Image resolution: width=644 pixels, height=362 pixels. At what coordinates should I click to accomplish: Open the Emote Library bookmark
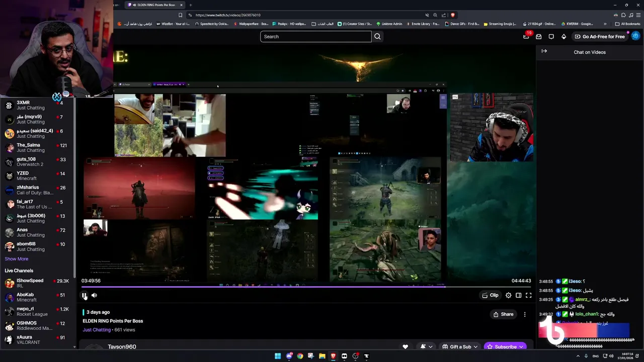(423, 24)
